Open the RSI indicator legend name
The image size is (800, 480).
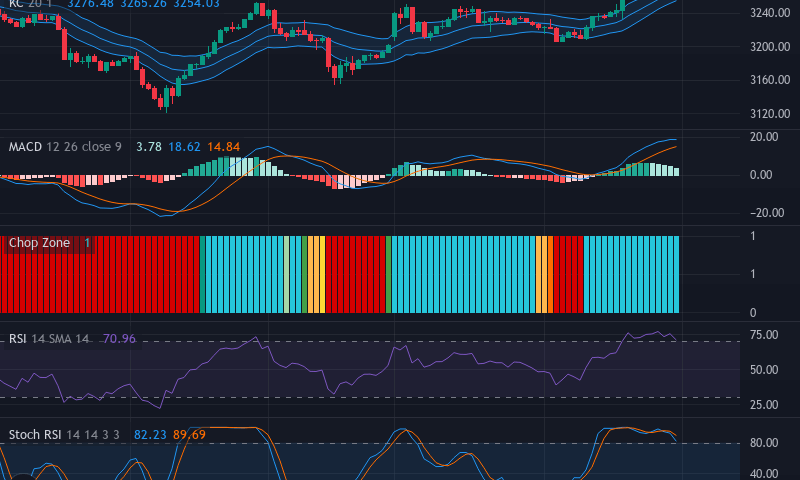click(x=17, y=339)
